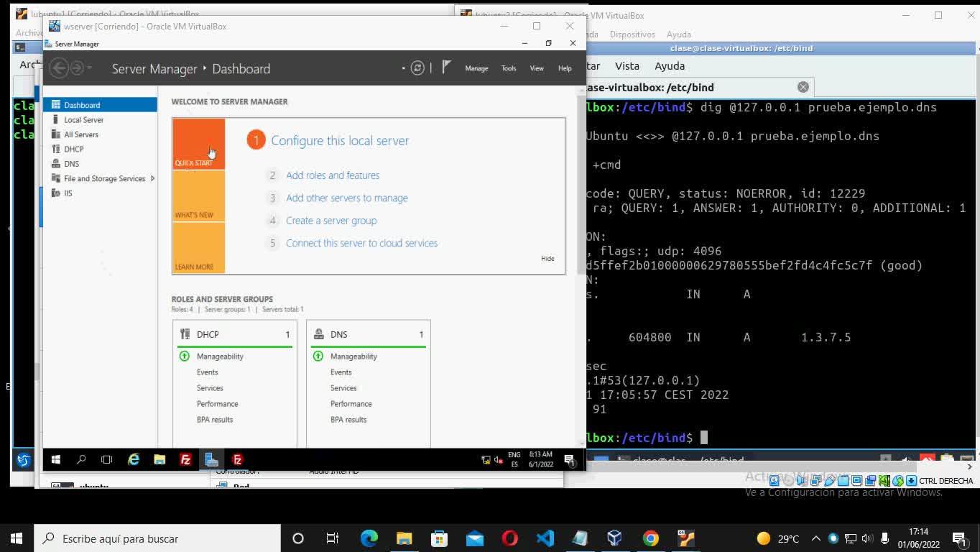Click Connect this server to cloud services
This screenshot has width=980, height=552.
pyautogui.click(x=362, y=243)
